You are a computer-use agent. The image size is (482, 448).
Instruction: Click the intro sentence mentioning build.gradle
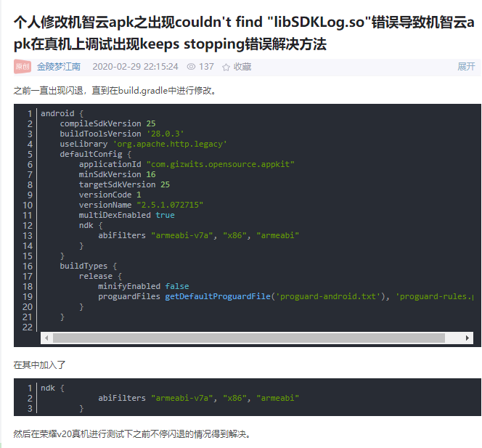pos(115,91)
